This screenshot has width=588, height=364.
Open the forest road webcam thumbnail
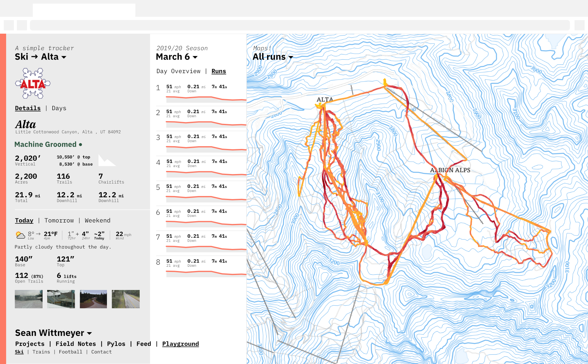pos(93,299)
